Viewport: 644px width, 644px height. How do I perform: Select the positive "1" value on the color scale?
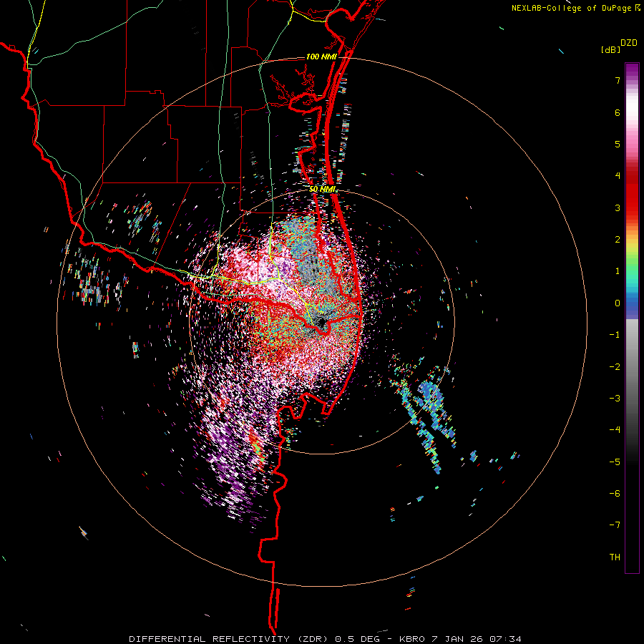[618, 271]
